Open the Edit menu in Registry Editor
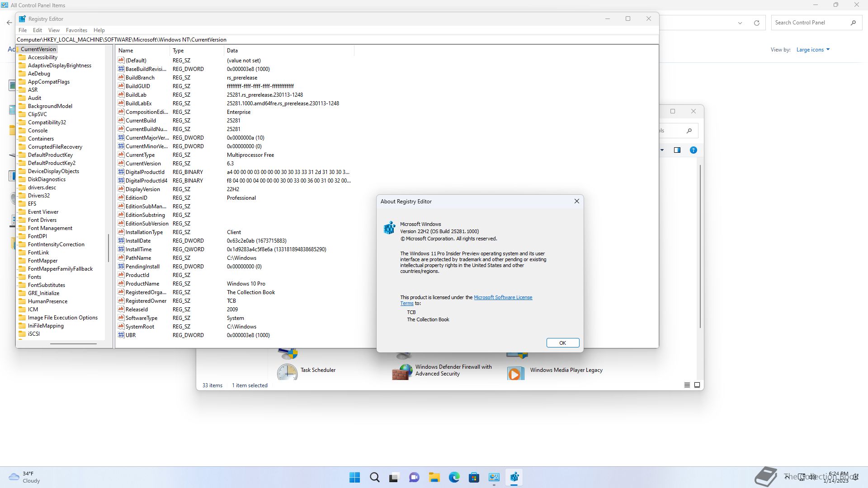Viewport: 868px width, 488px height. [38, 30]
